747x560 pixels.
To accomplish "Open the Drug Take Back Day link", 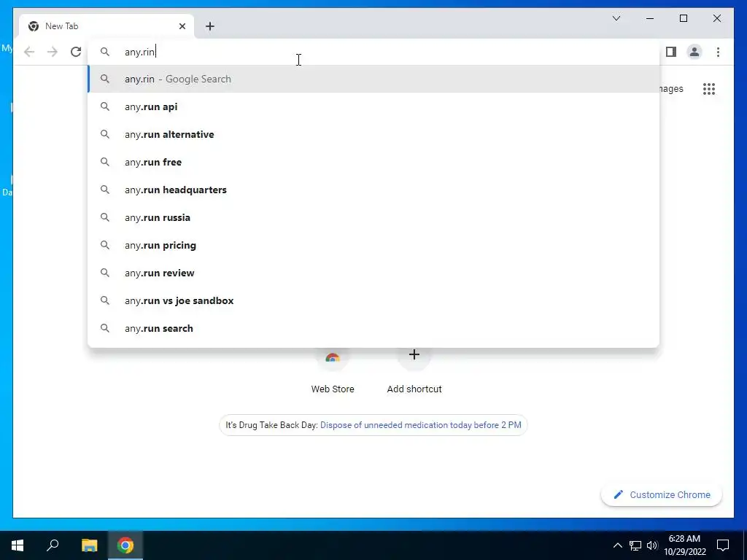I will click(x=421, y=425).
